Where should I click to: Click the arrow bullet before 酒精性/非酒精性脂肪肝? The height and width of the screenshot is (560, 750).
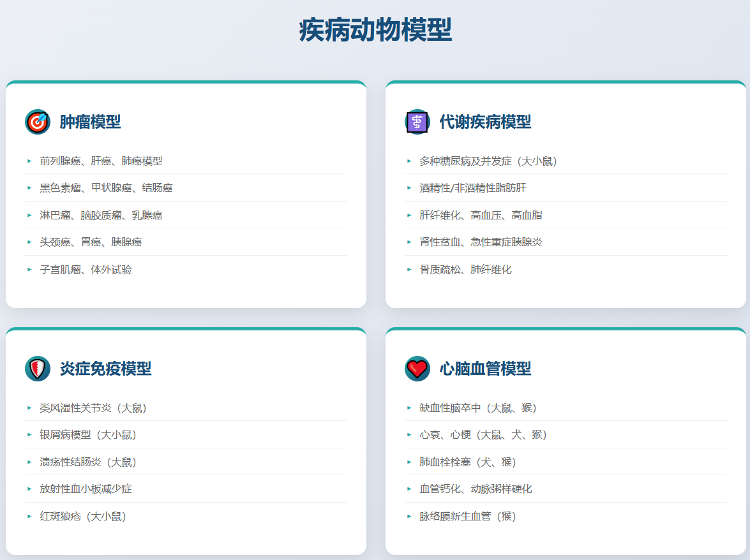point(409,188)
